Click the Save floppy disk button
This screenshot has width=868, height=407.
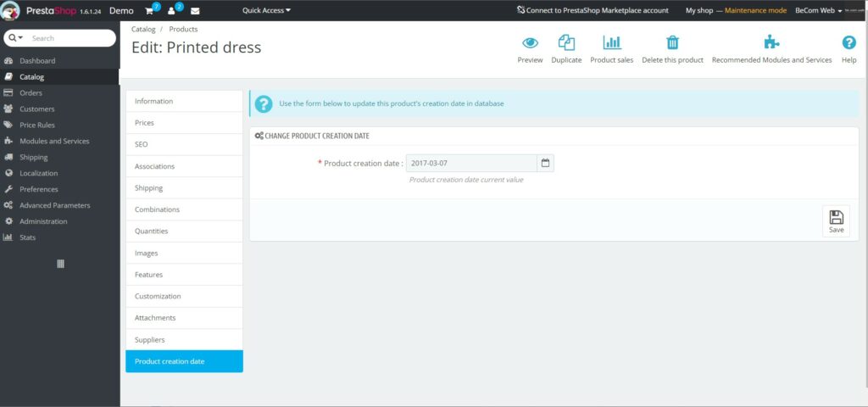(836, 221)
